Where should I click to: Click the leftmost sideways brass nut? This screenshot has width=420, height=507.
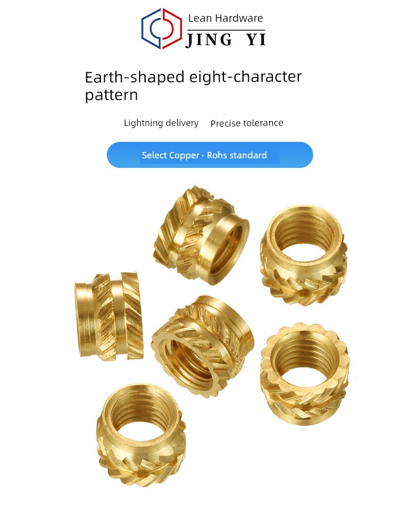(109, 315)
